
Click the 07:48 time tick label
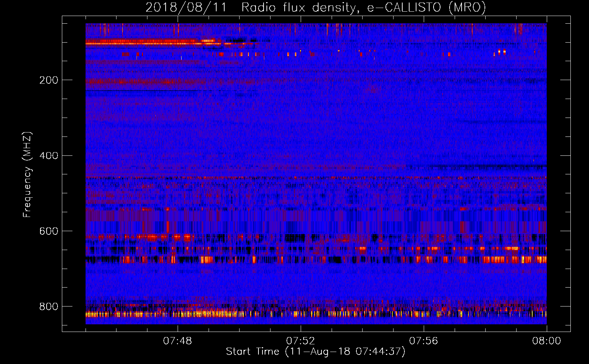point(177,341)
